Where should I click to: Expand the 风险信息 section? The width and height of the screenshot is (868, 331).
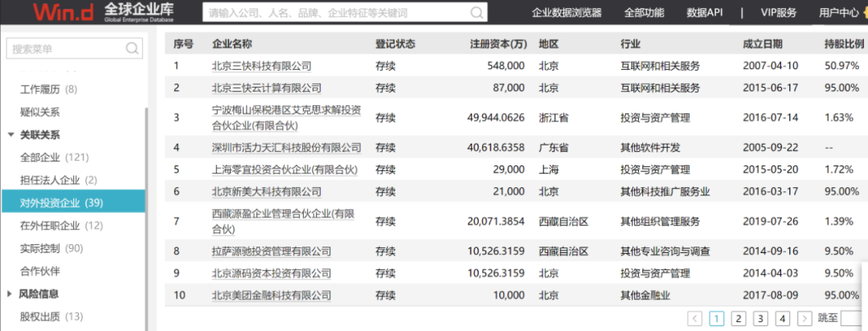pos(11,294)
